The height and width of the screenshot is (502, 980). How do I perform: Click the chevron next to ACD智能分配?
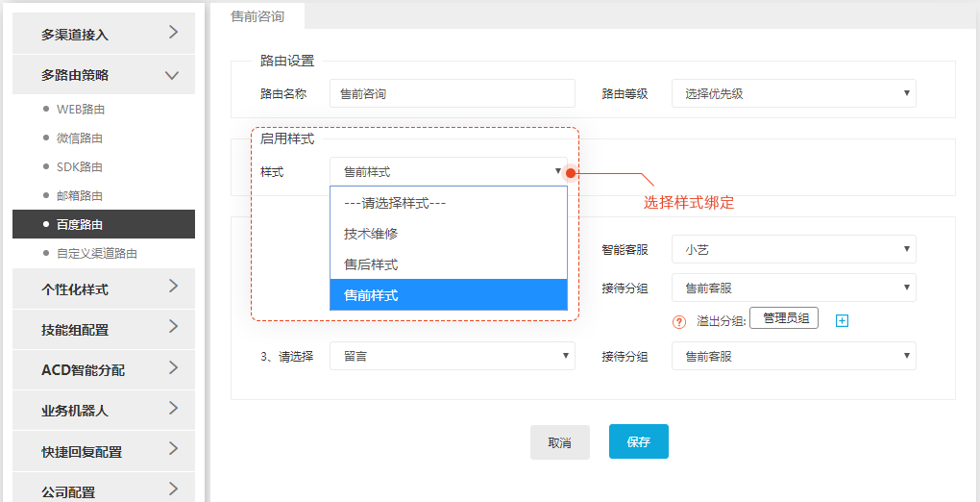[x=174, y=367]
